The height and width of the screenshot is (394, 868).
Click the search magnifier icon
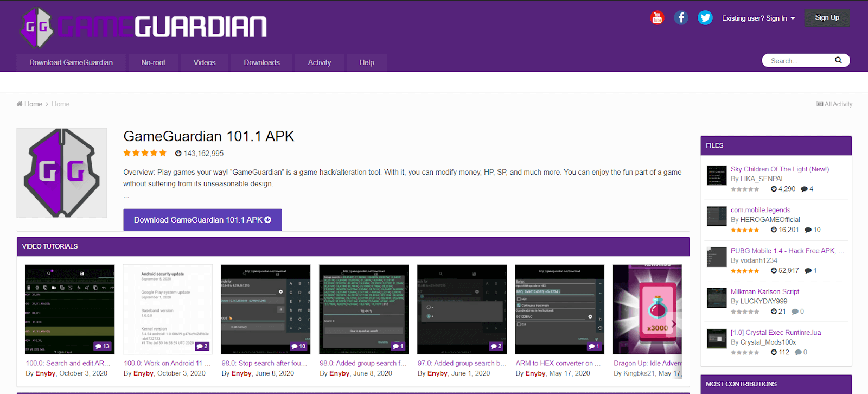[838, 60]
